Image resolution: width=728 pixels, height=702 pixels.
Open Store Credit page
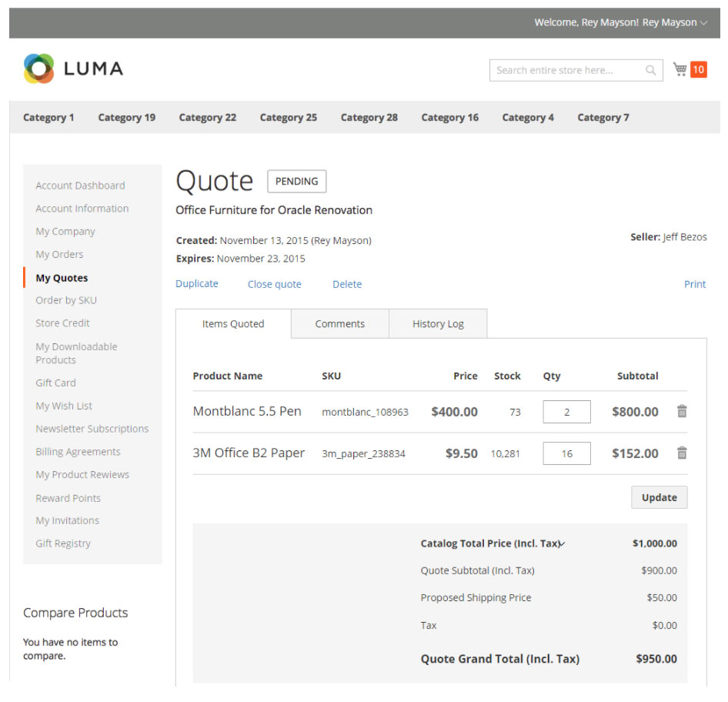coord(62,323)
